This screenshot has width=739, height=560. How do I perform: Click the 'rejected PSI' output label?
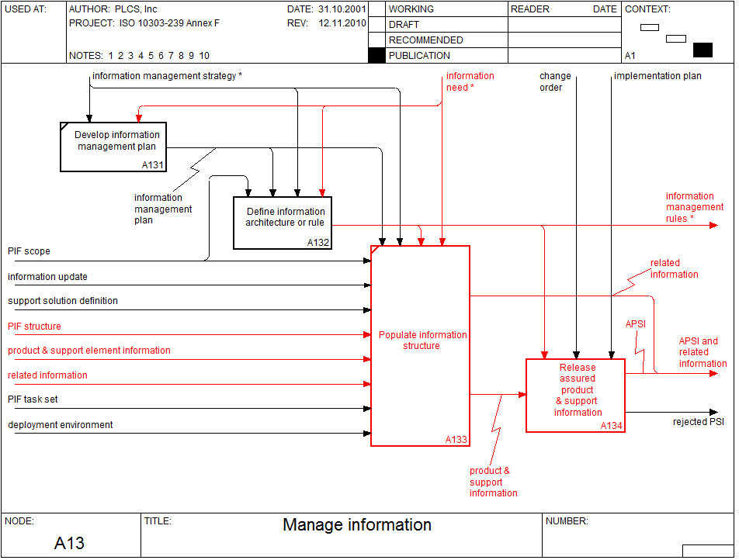pyautogui.click(x=699, y=421)
